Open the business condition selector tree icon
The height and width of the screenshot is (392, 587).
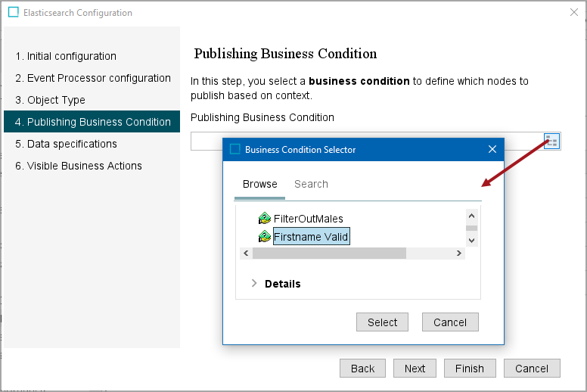(551, 142)
